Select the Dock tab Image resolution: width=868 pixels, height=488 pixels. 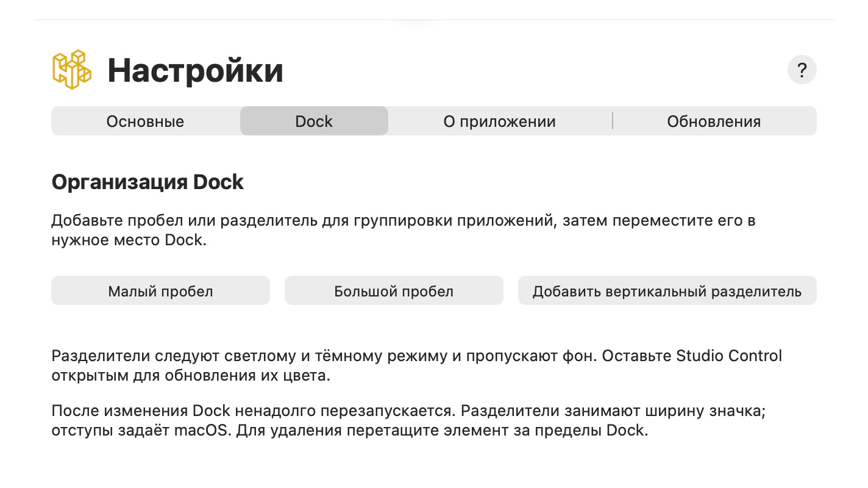click(x=314, y=121)
